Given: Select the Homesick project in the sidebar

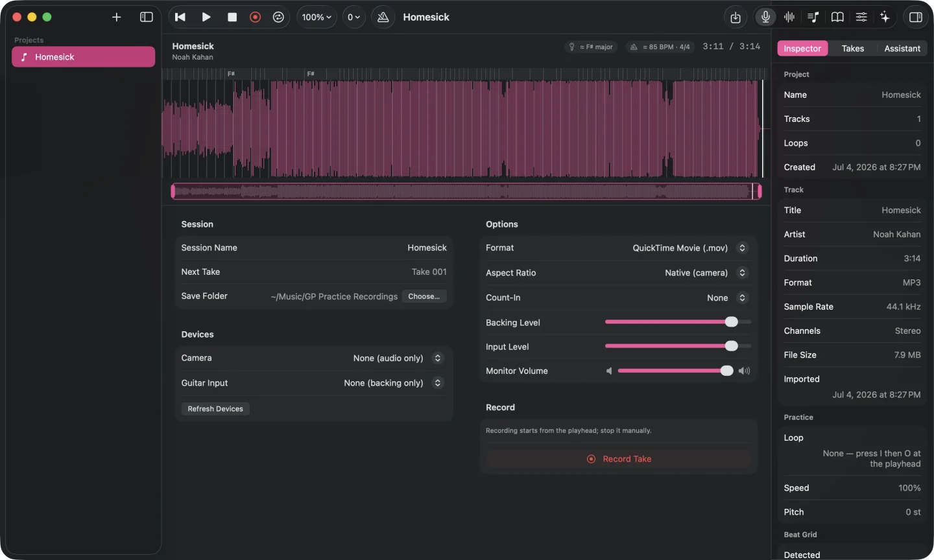Looking at the screenshot, I should [83, 57].
